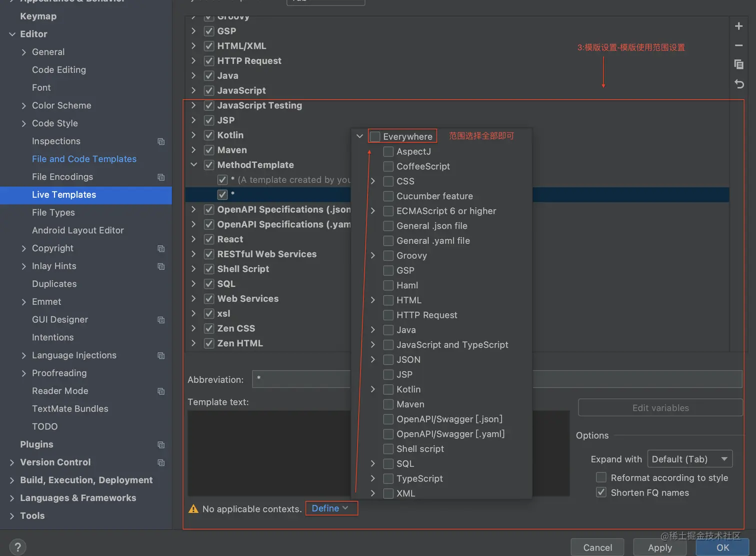
Task: Click project-level icon beside File Encodings
Action: (x=161, y=177)
